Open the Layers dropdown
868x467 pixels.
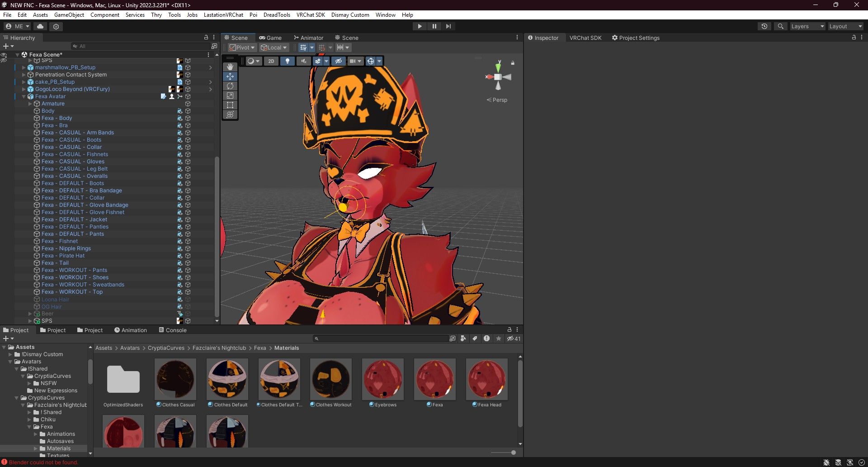(x=807, y=26)
